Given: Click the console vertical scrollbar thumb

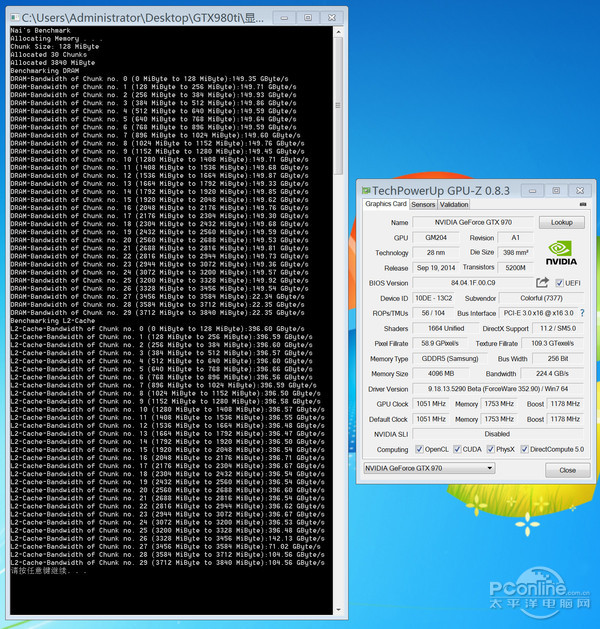Looking at the screenshot, I should click(x=339, y=106).
